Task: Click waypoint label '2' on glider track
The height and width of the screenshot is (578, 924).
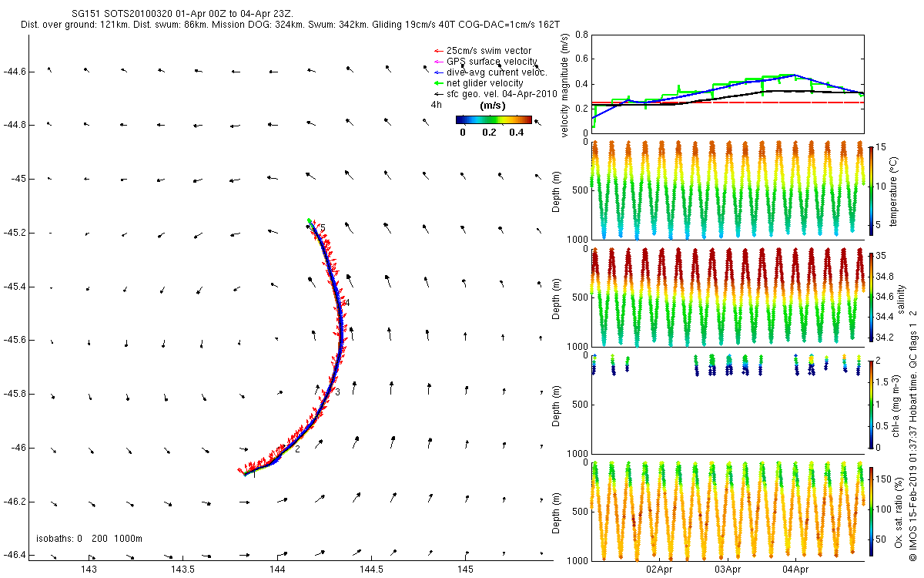Action: [x=297, y=449]
